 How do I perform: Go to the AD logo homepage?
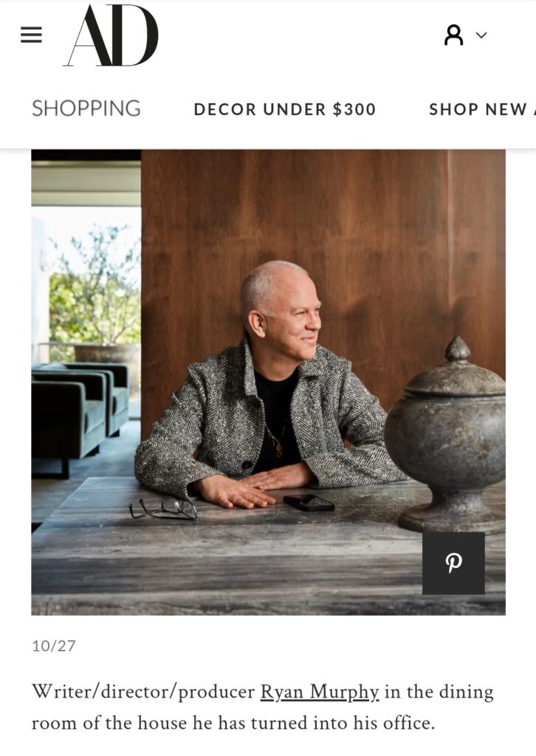coord(111,35)
